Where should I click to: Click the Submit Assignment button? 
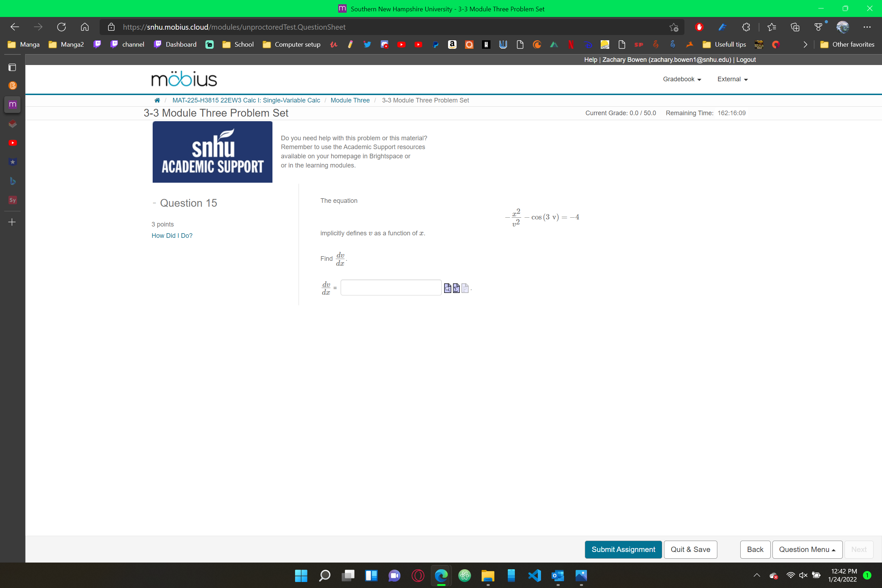pos(623,549)
